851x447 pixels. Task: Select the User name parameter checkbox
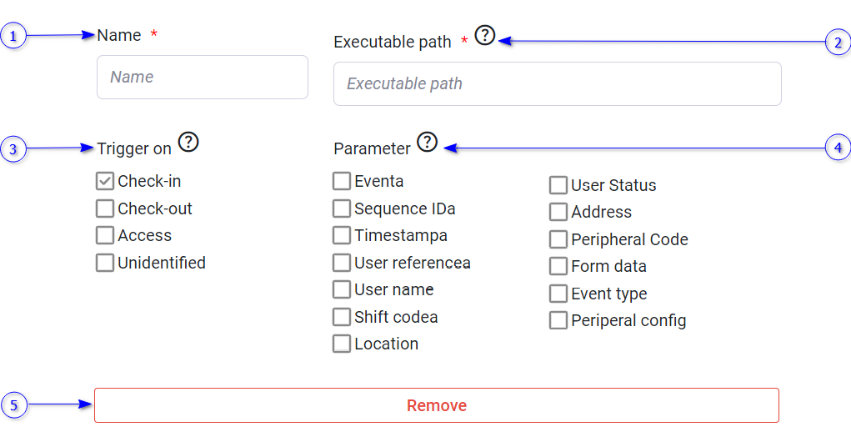click(x=342, y=290)
